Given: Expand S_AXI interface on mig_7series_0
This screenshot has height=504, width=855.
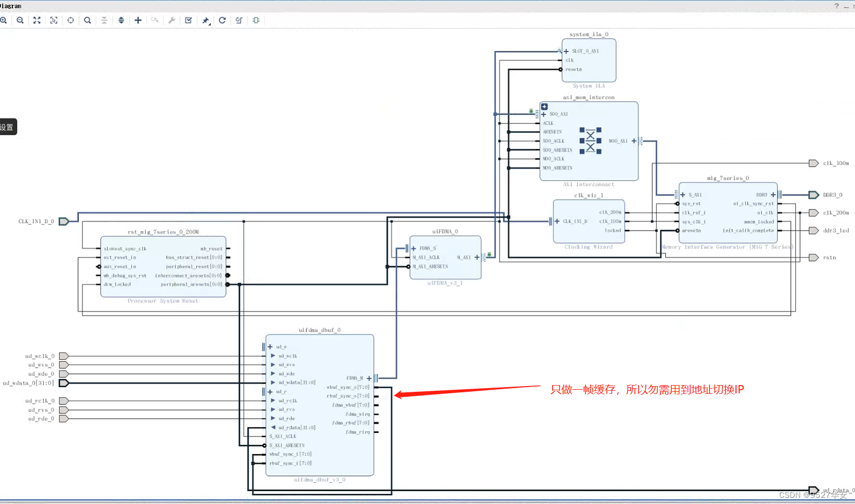Looking at the screenshot, I should click(683, 195).
